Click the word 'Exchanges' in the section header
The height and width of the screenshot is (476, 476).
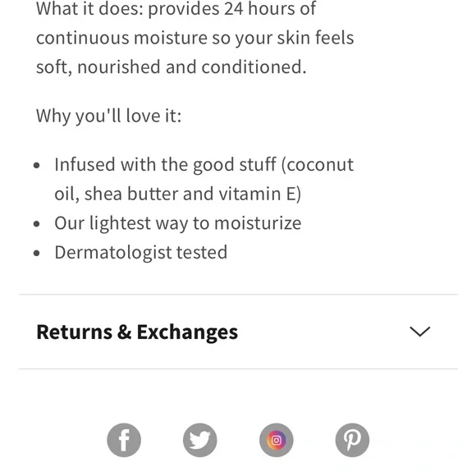[x=187, y=332]
